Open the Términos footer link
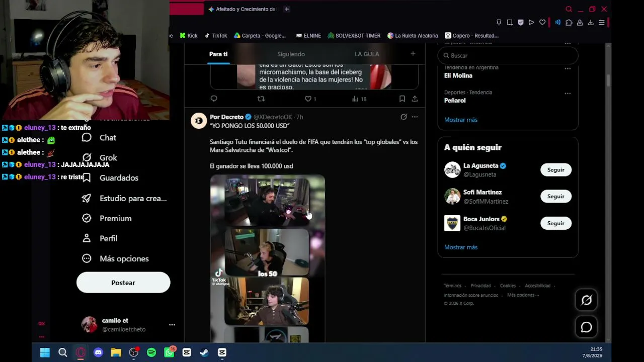This screenshot has width=644, height=362. (452, 286)
